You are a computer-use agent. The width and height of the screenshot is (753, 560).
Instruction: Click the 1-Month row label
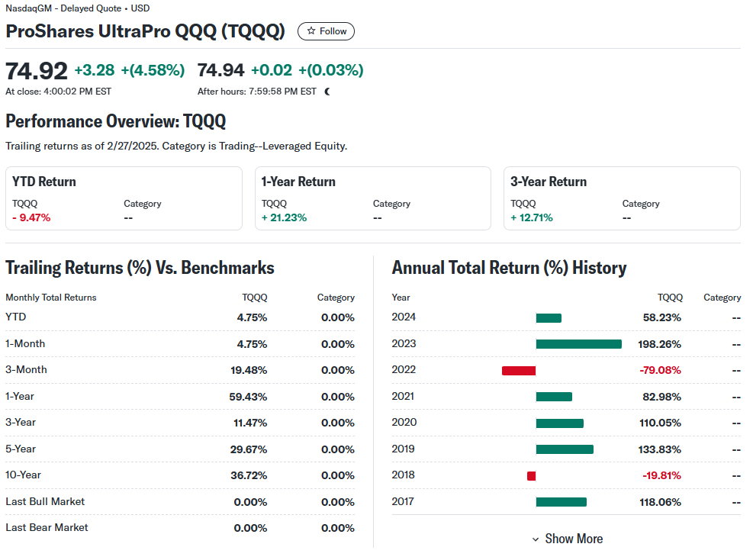pyautogui.click(x=25, y=343)
